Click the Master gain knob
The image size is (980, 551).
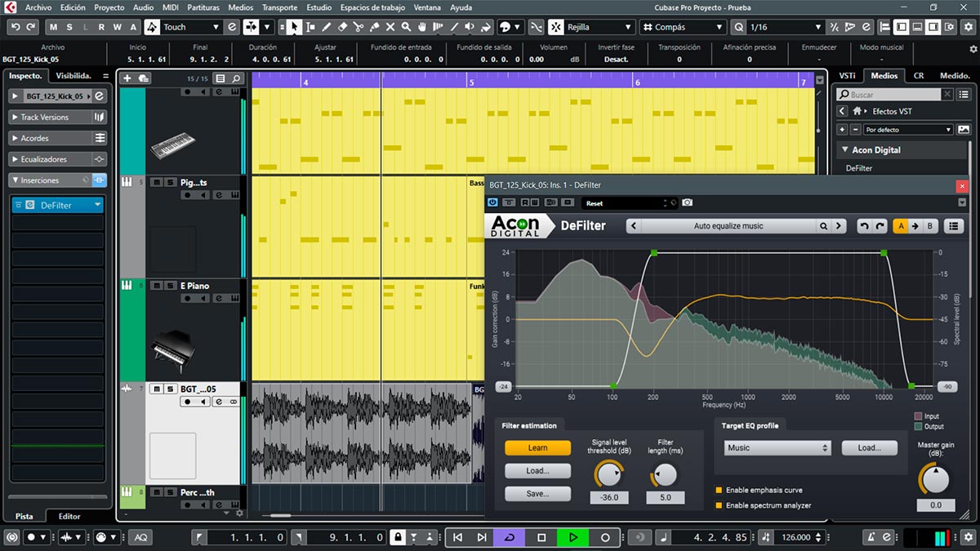tap(935, 480)
